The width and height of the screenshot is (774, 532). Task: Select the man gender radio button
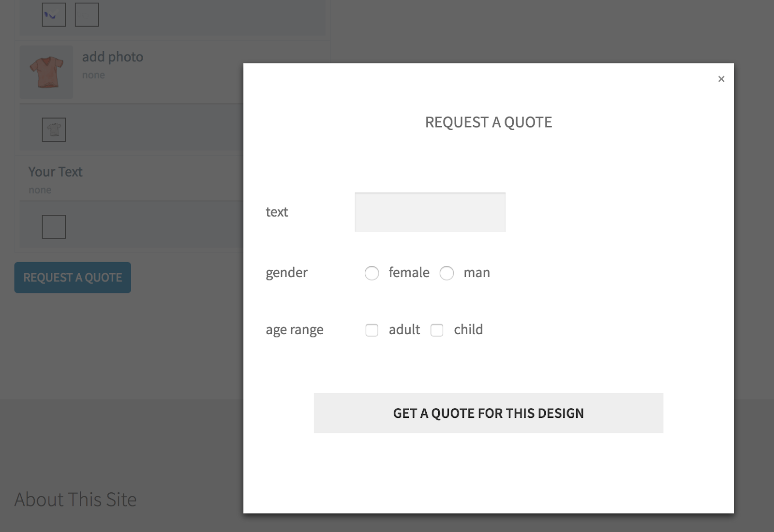click(447, 273)
